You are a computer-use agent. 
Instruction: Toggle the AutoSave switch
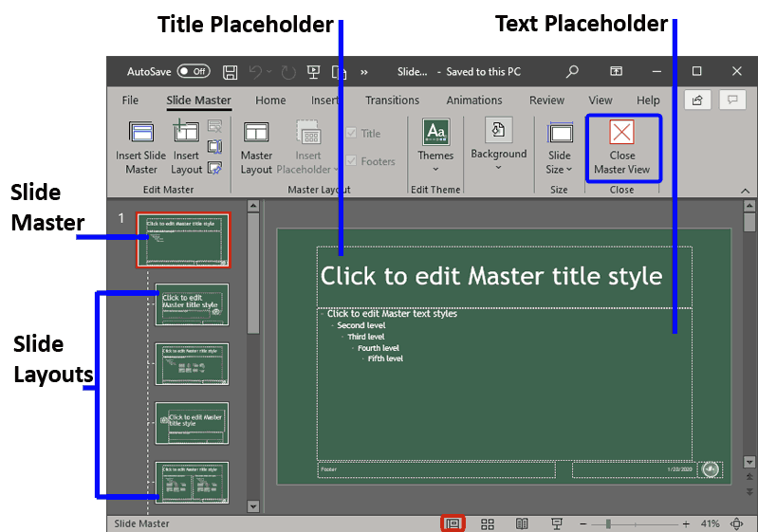(x=194, y=72)
